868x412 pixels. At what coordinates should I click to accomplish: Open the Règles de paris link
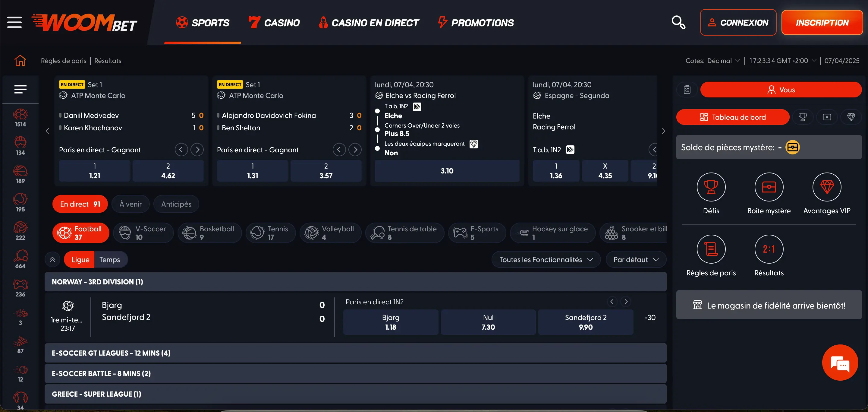(x=63, y=61)
